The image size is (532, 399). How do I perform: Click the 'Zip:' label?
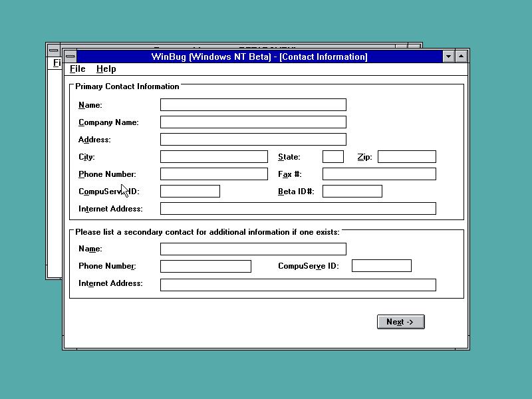(364, 157)
